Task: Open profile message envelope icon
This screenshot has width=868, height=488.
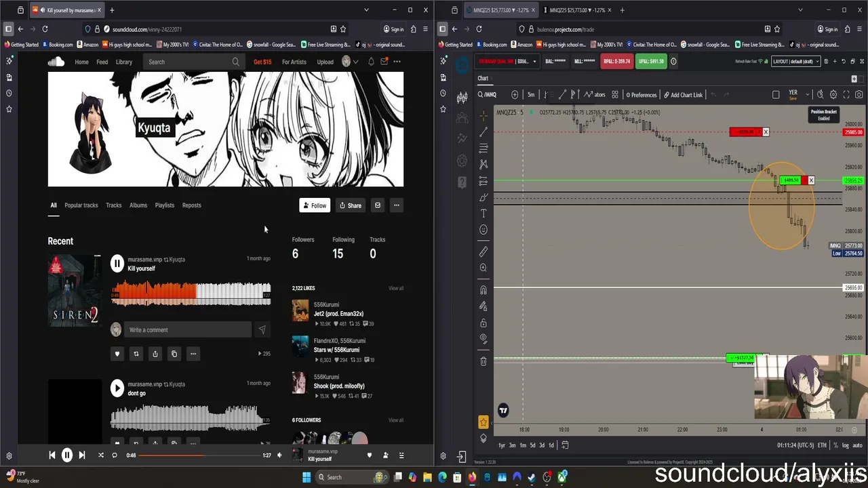Action: tap(378, 205)
